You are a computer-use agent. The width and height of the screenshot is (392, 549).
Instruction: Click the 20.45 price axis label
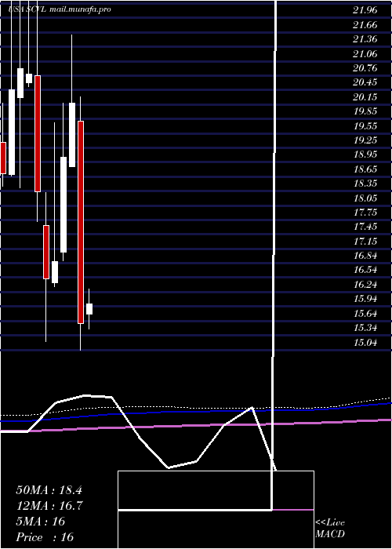[x=365, y=82]
